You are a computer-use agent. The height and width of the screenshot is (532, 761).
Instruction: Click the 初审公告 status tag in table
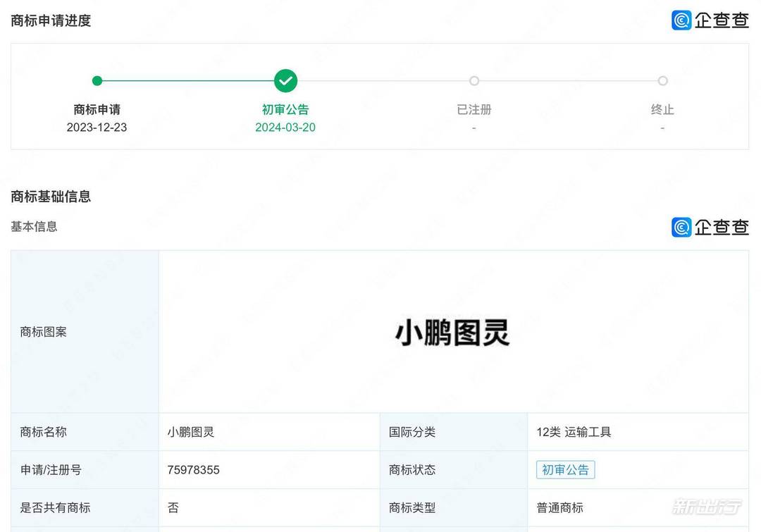click(565, 469)
